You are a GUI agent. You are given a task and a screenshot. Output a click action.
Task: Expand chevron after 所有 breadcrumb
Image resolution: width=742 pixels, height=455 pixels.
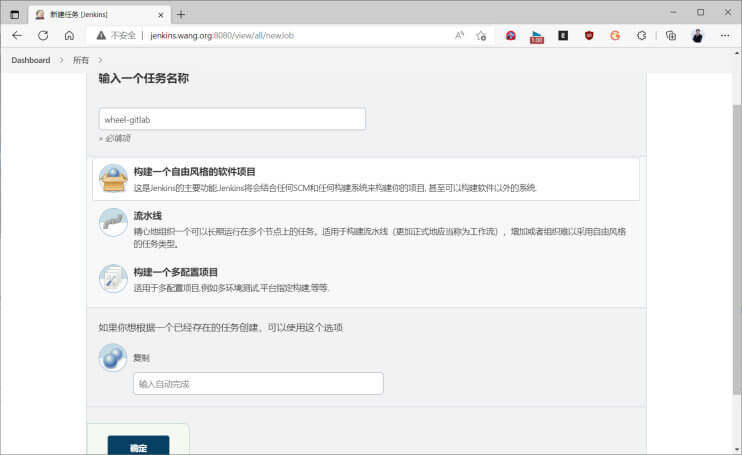100,60
